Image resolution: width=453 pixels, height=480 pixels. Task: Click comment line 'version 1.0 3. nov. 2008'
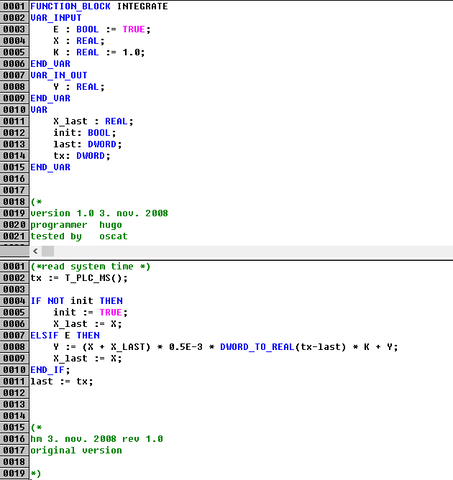pos(99,213)
